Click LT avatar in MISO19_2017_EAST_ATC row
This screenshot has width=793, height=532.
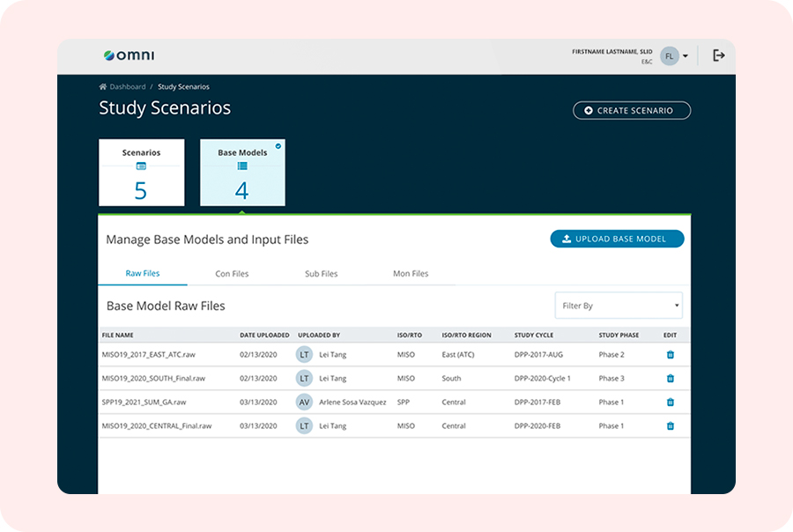304,354
